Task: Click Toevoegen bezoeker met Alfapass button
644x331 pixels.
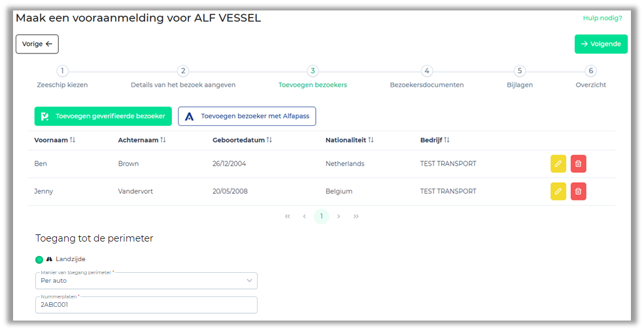Action: tap(247, 116)
